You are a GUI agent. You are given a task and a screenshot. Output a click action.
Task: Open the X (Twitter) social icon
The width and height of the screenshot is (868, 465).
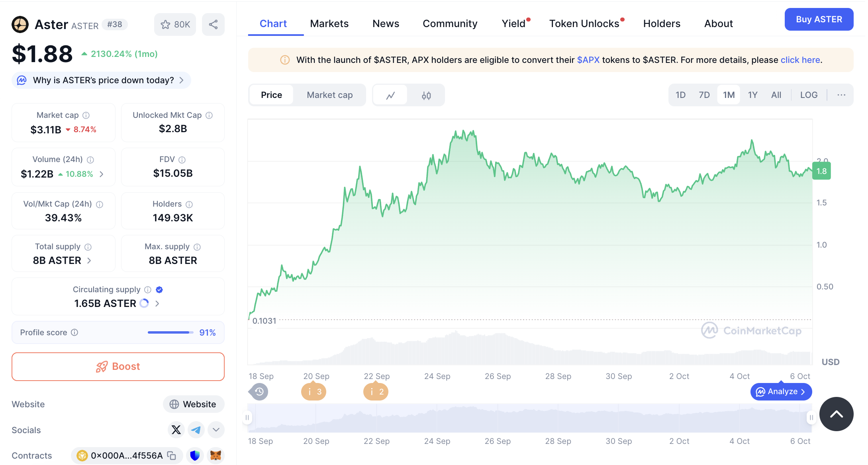[176, 430]
